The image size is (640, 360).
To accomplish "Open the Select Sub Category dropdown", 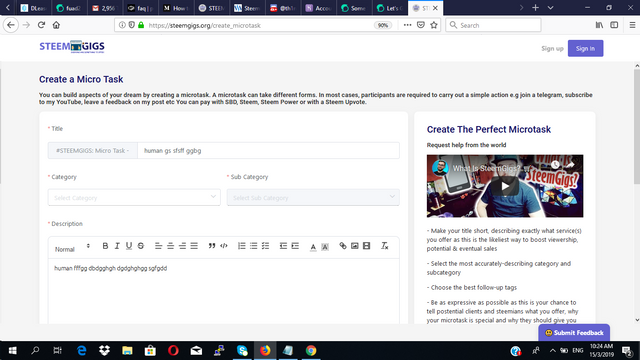I will (x=313, y=198).
